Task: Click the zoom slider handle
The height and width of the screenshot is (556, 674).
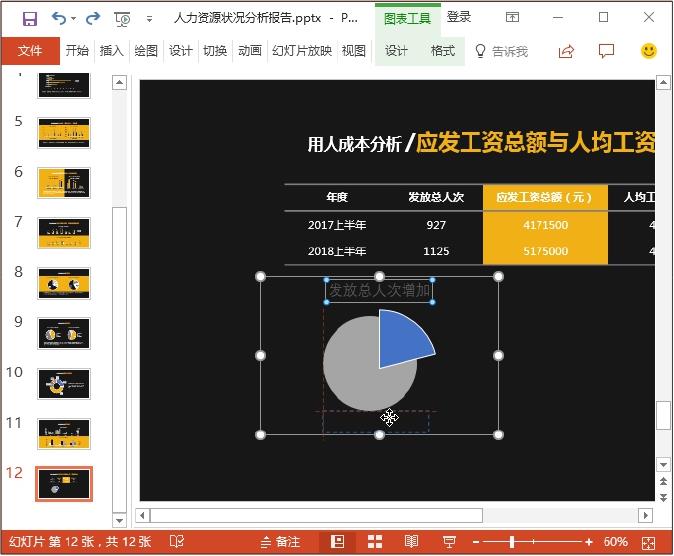Action: point(512,541)
